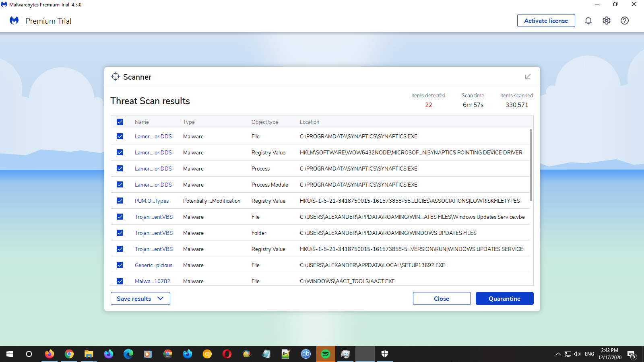Select the C:\WINDOWS\AACT_TOOLS\AACT.EXE location
Image resolution: width=644 pixels, height=362 pixels.
coord(347,281)
